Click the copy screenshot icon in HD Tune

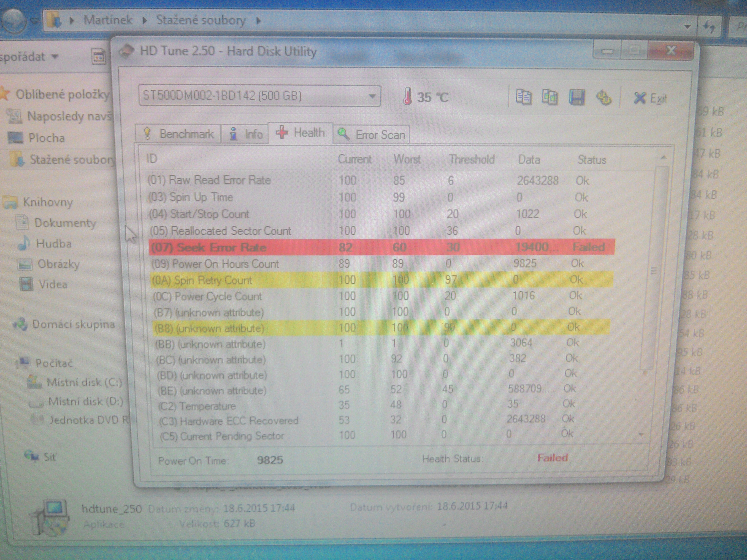click(550, 97)
